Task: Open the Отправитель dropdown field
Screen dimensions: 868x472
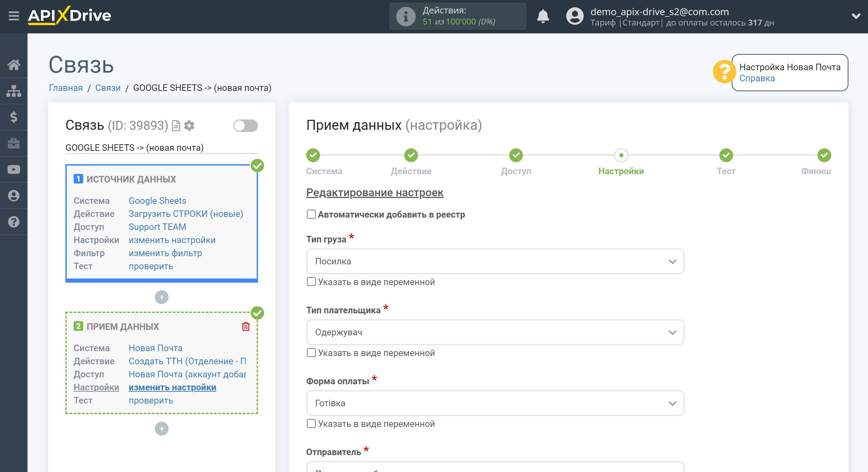Action: pos(495,467)
